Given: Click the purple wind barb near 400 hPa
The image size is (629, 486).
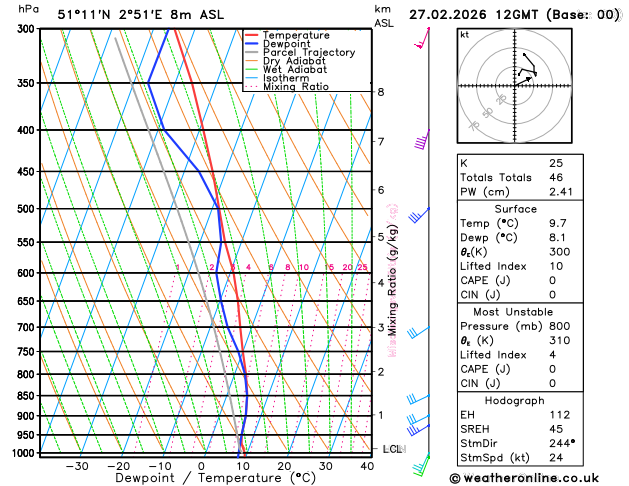Looking at the screenshot, I should [422, 140].
